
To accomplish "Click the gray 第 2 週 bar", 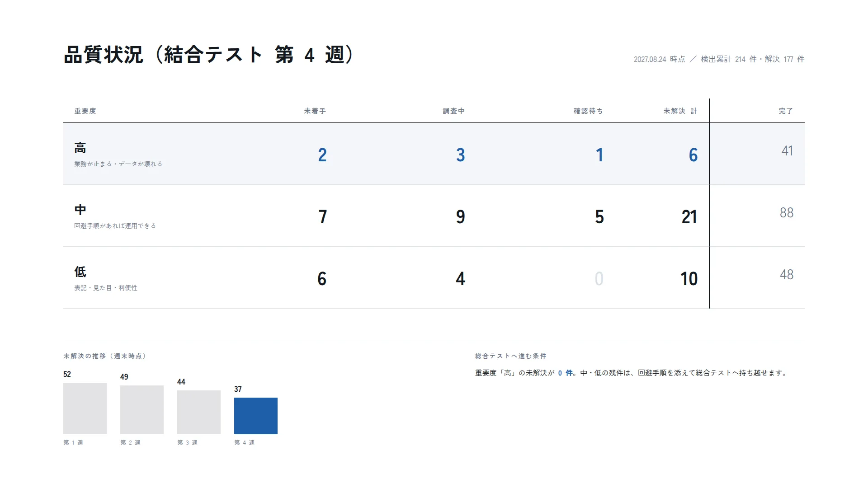I will pos(142,410).
